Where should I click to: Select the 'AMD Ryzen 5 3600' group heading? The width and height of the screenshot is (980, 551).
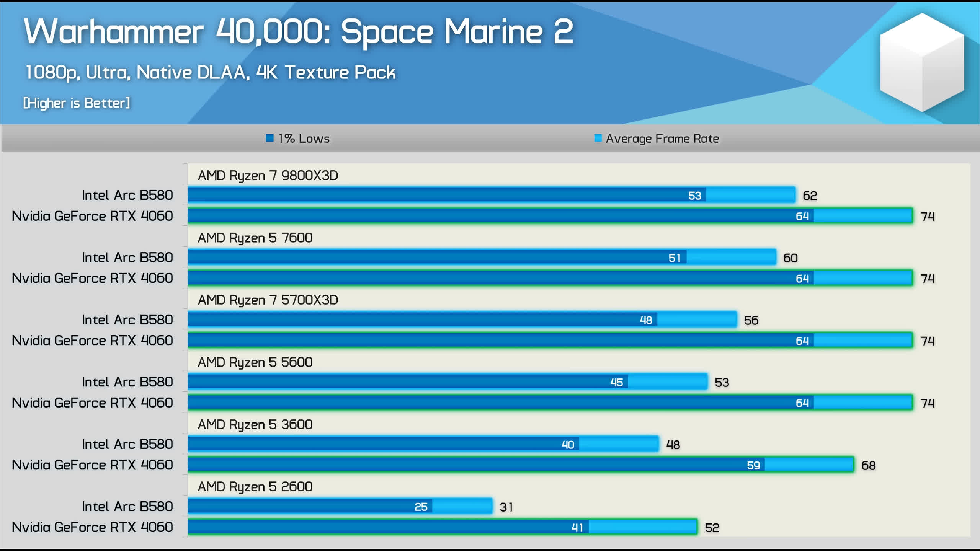tap(255, 425)
